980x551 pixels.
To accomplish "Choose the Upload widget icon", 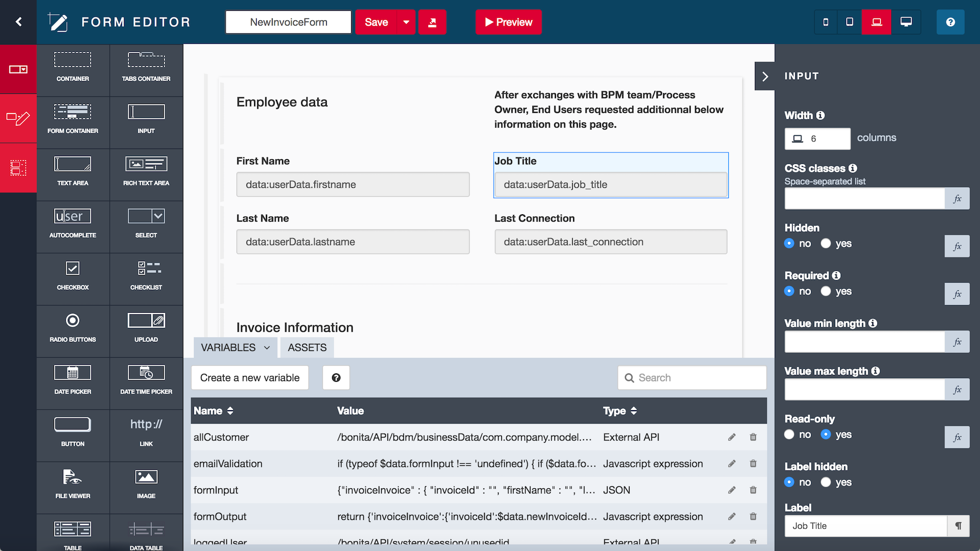I will [146, 321].
